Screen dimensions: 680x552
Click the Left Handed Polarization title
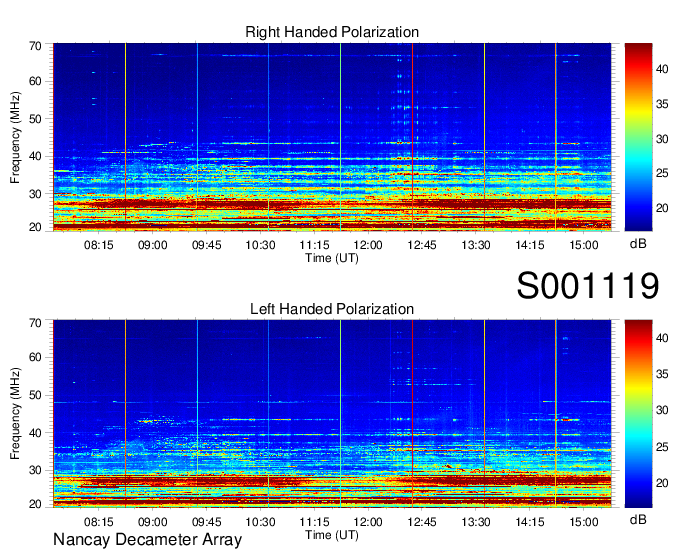point(332,309)
